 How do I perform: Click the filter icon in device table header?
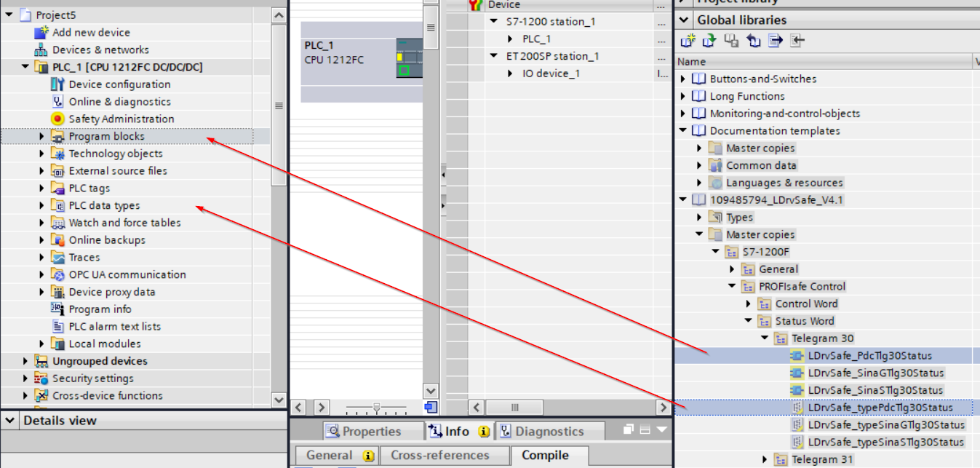(476, 5)
